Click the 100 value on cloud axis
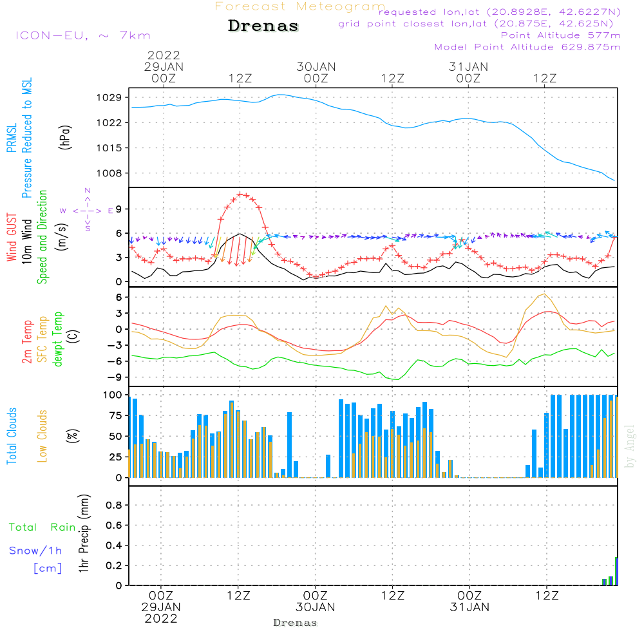The height and width of the screenshot is (644, 644). point(113,395)
